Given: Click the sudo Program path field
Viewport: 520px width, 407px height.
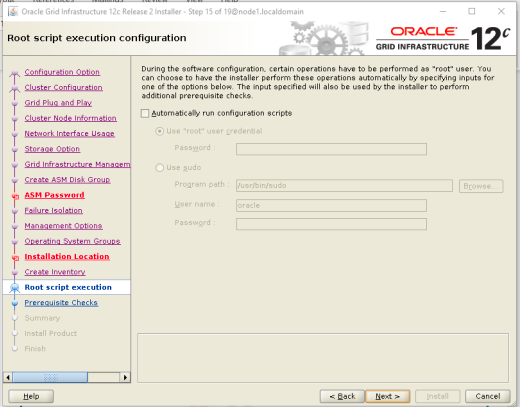Looking at the screenshot, I should click(344, 185).
